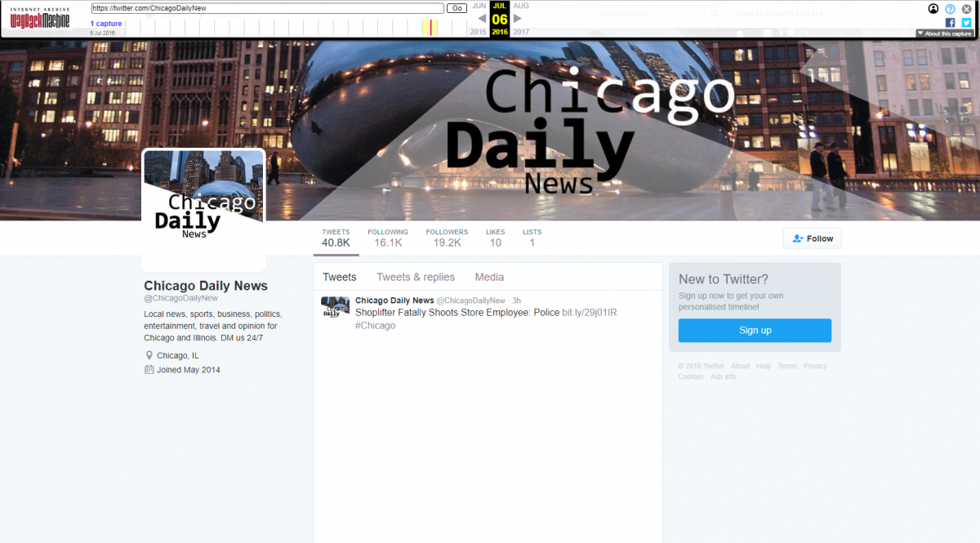Select the highlighted 2016 year

[500, 32]
